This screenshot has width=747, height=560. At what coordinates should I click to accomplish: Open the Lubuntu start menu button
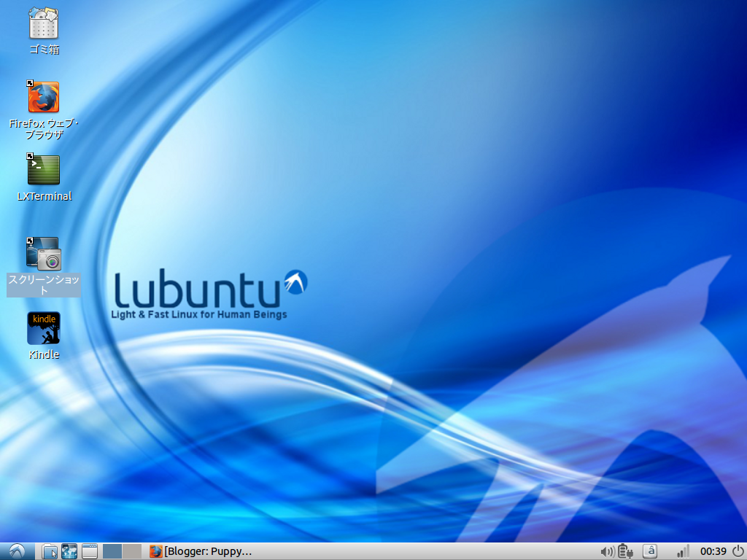pos(18,551)
